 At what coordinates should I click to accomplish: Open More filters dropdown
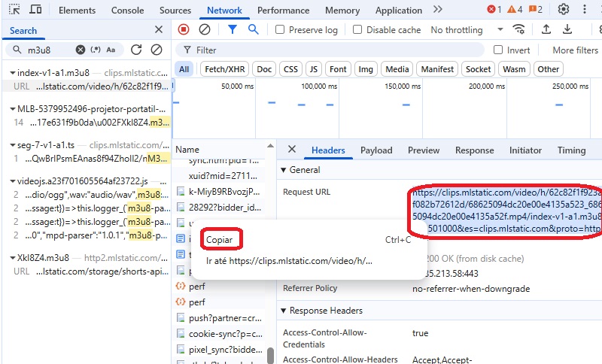click(x=575, y=50)
